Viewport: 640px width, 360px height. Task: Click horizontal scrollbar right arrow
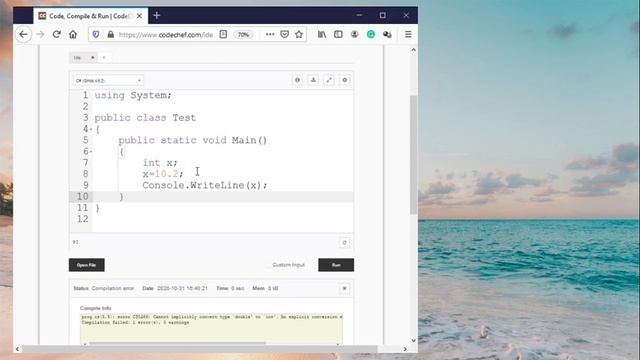[x=405, y=349]
